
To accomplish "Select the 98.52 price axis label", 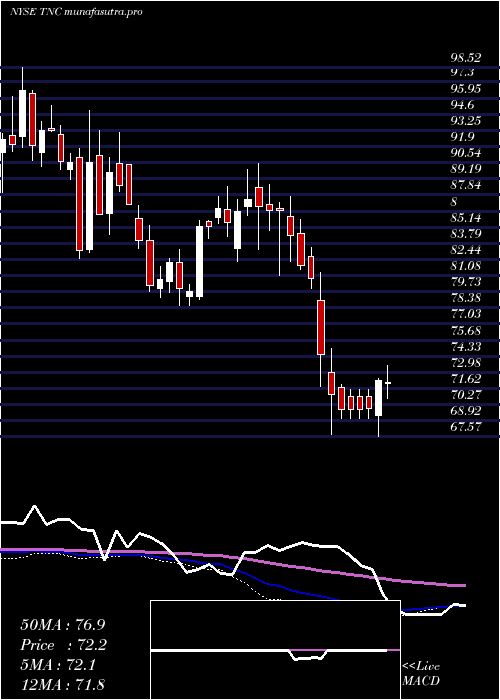I will (466, 58).
